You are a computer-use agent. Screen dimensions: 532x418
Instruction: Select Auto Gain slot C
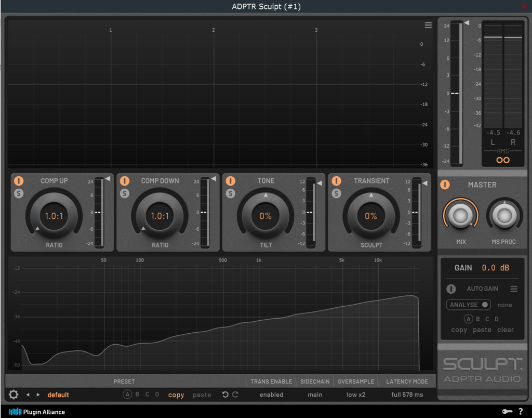click(x=487, y=319)
